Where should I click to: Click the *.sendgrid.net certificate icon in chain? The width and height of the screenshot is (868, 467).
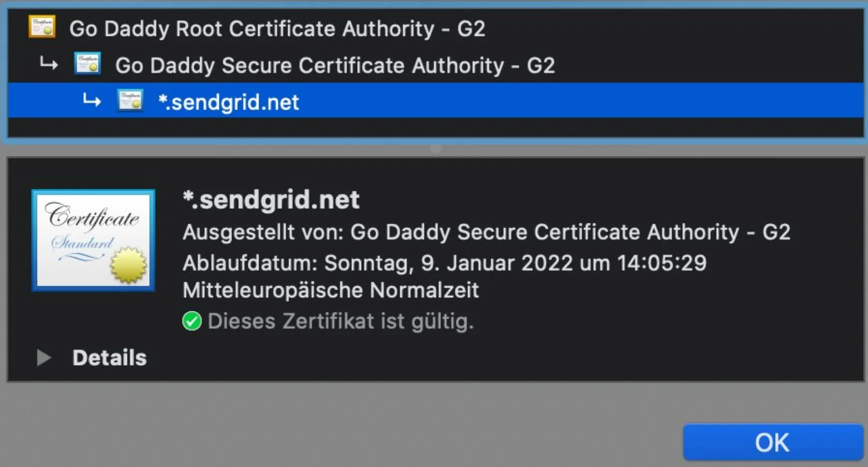pyautogui.click(x=130, y=100)
